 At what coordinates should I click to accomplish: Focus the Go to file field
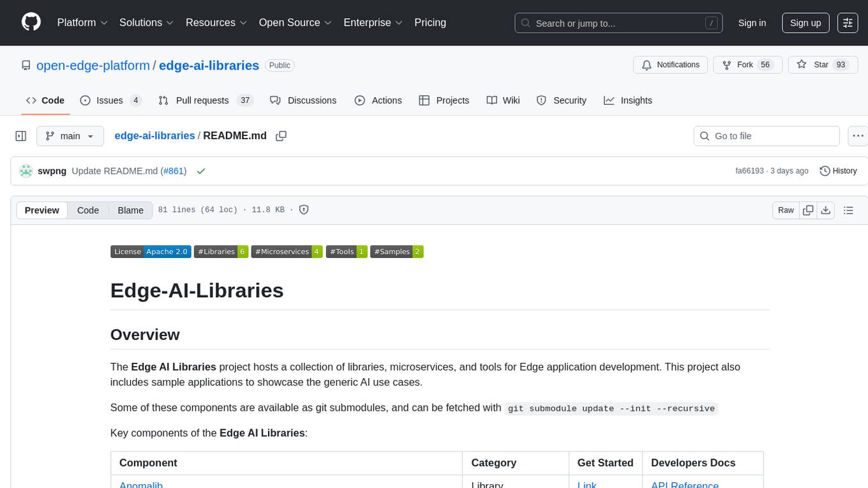coord(767,136)
